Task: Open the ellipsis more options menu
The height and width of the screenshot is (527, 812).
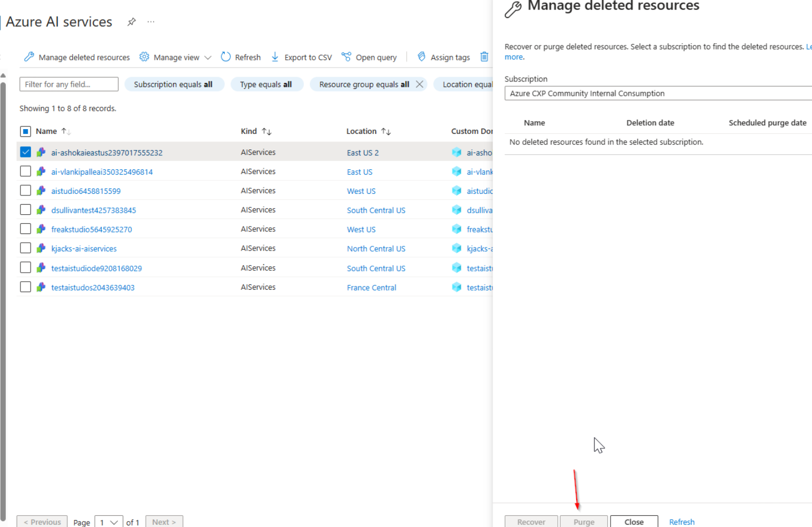Action: pos(151,22)
